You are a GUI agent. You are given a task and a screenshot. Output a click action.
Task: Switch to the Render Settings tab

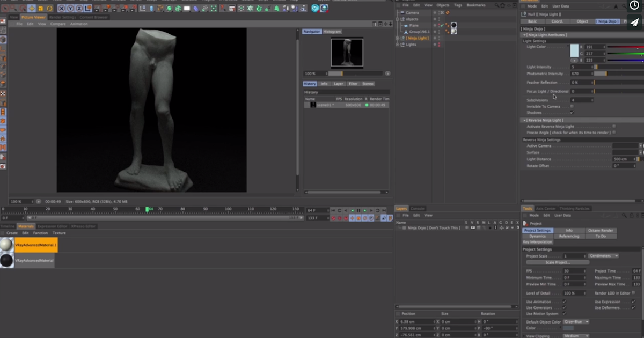click(x=63, y=17)
